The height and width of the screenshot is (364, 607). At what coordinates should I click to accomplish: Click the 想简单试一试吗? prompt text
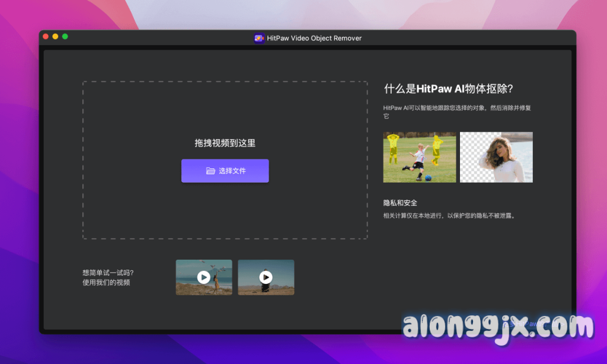(108, 273)
